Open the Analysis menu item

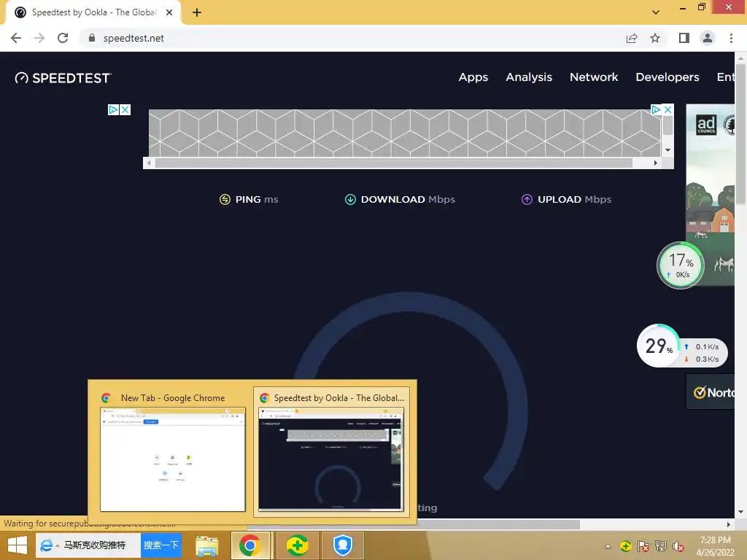point(529,77)
